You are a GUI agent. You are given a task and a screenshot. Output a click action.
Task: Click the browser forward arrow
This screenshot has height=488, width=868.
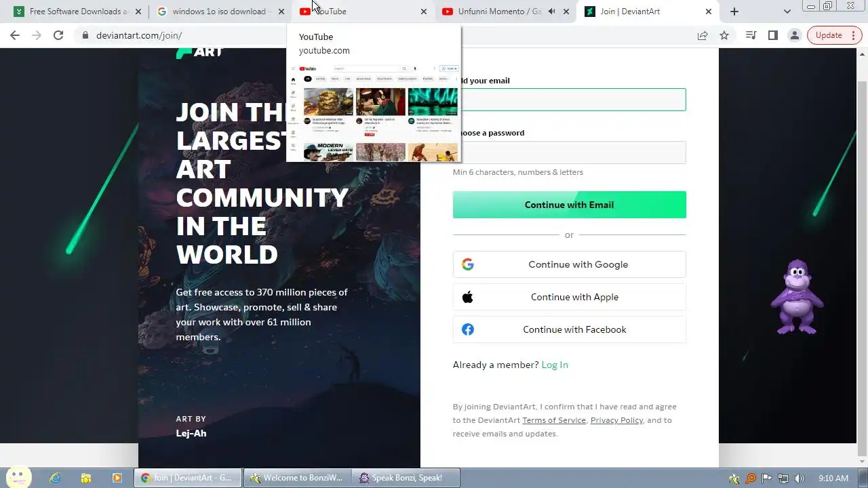37,35
